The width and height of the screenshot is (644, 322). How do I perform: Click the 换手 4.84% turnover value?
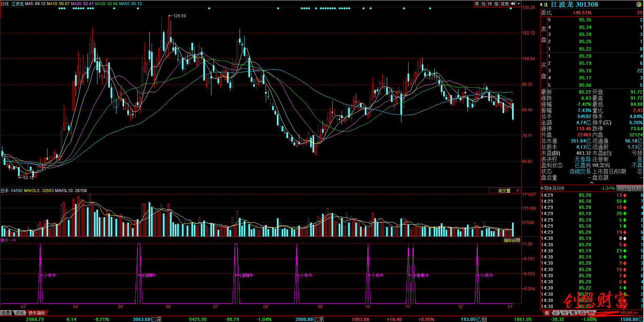pos(636,116)
